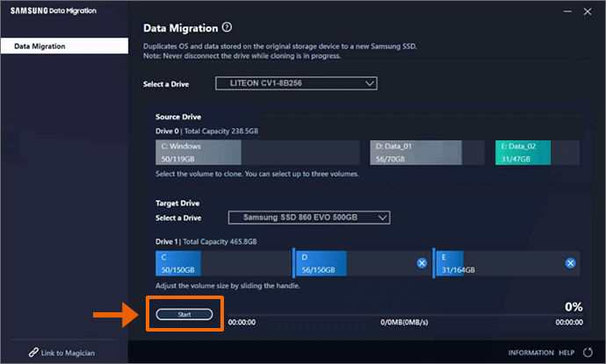Click the slider handle between target C and D
This screenshot has height=364, width=606.
pyautogui.click(x=293, y=263)
